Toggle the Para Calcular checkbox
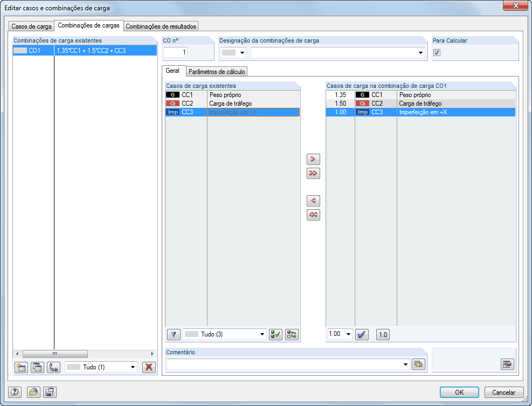This screenshot has width=532, height=406. point(437,53)
